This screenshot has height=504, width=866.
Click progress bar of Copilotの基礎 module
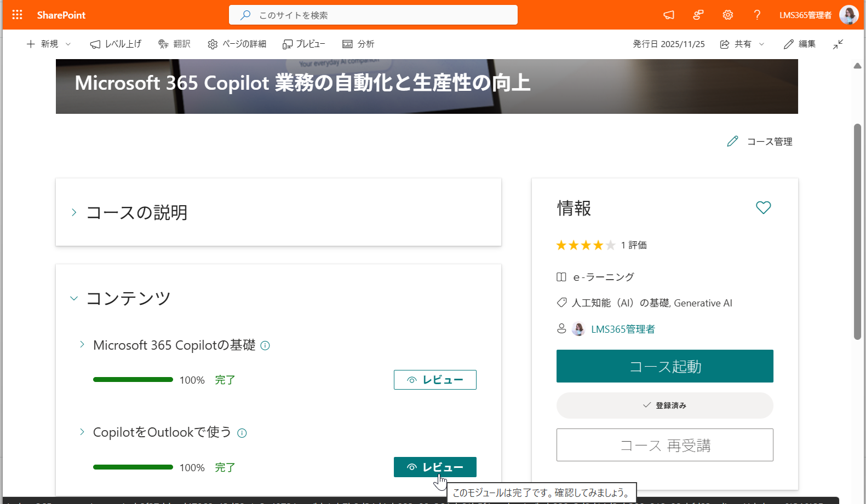133,380
